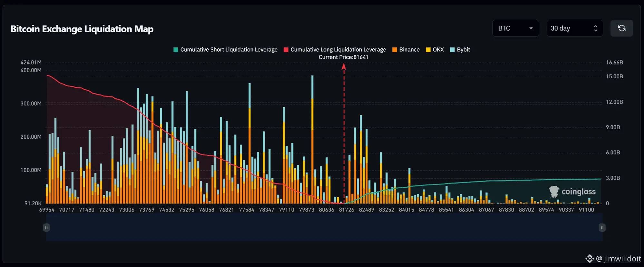Screen dimensions: 644x267
Task: Click the 81726 price axis label
Action: (346, 210)
